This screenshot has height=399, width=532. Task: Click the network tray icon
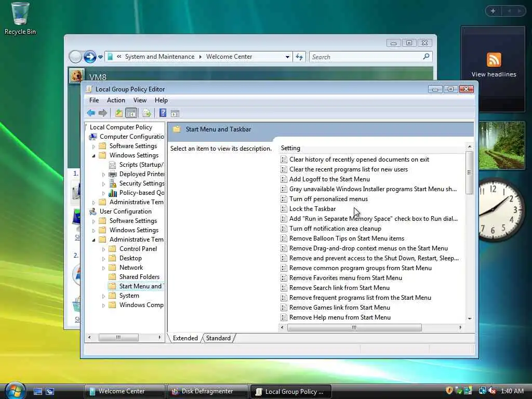coord(482,391)
